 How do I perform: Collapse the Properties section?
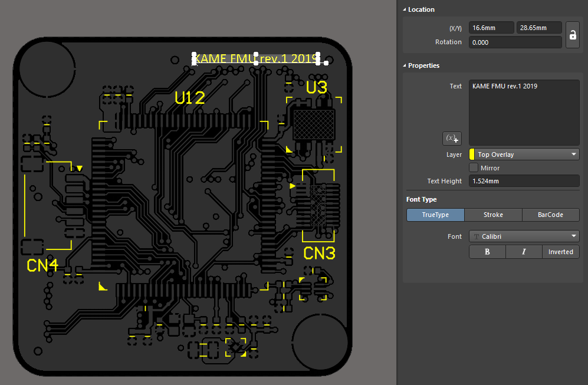(x=405, y=65)
